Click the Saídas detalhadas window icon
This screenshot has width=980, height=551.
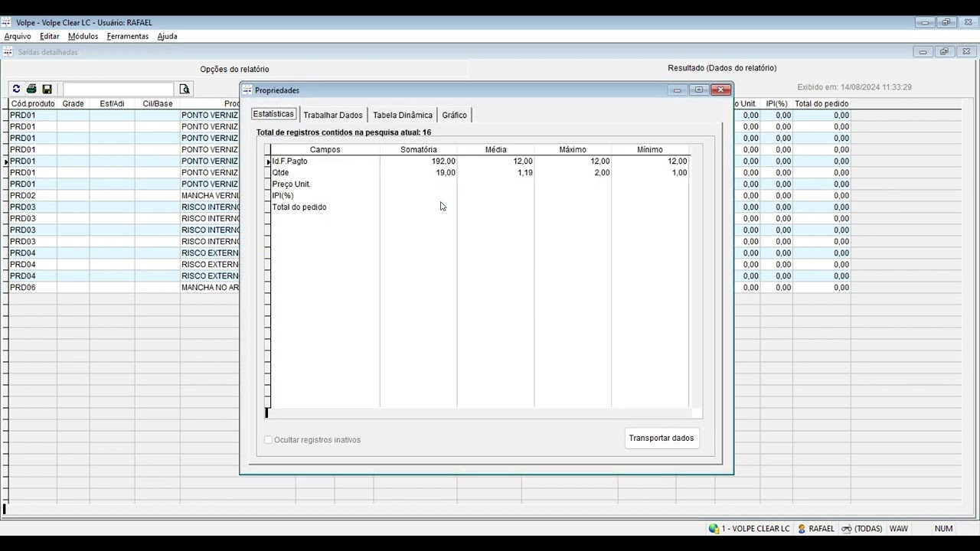(x=8, y=52)
